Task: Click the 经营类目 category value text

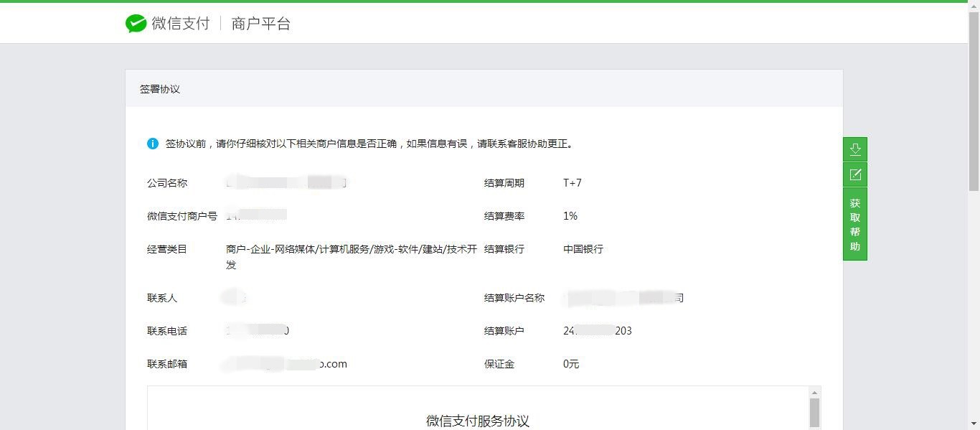Action: 352,257
